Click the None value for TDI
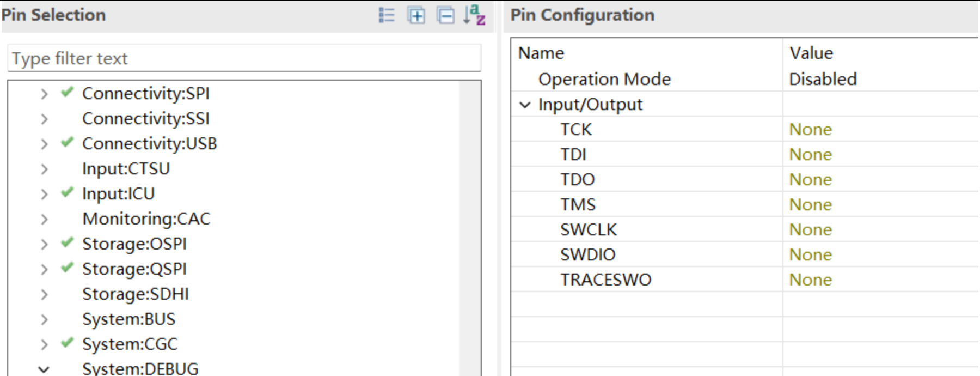980x376 pixels. 811,154
